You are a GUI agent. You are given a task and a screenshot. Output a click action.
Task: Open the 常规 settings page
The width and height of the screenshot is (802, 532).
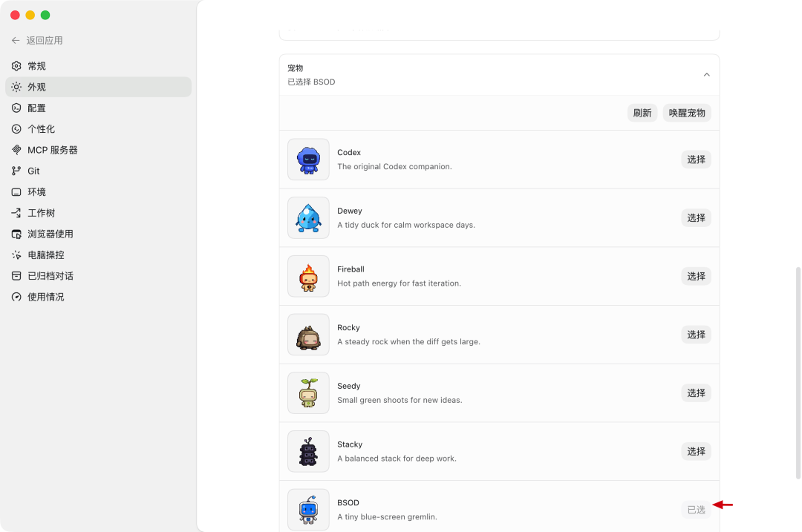click(x=98, y=66)
